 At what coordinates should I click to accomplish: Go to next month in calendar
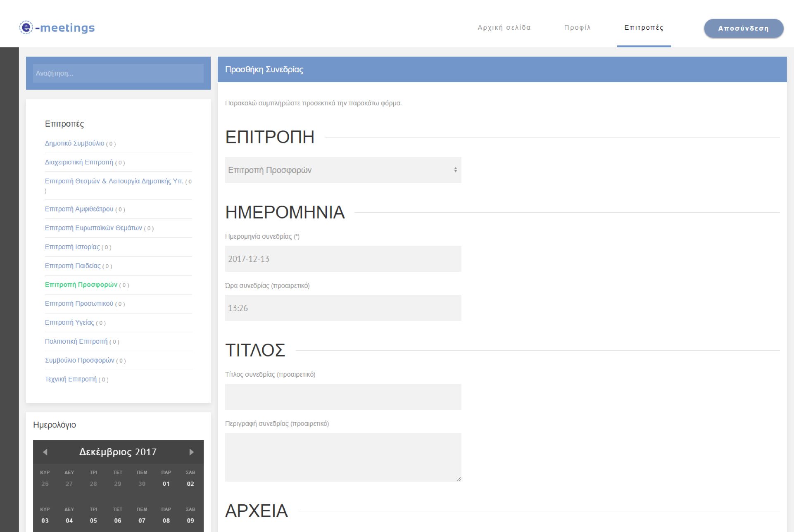coord(191,452)
